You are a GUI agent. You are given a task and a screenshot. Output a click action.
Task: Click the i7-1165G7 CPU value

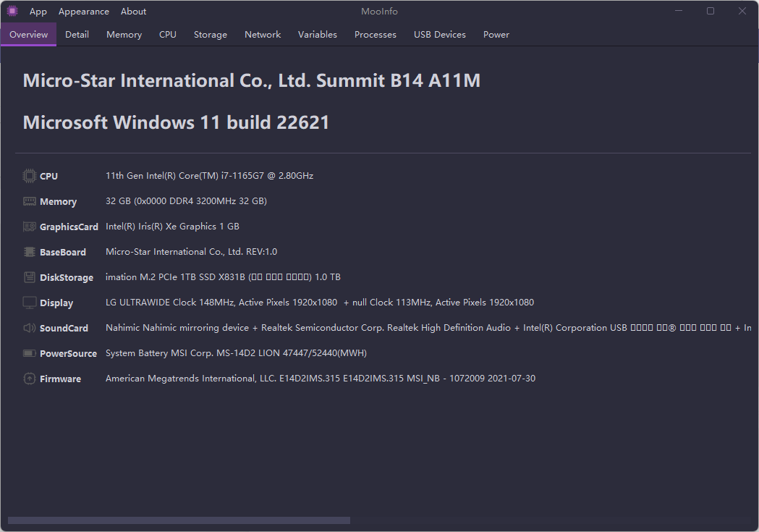[x=210, y=176]
